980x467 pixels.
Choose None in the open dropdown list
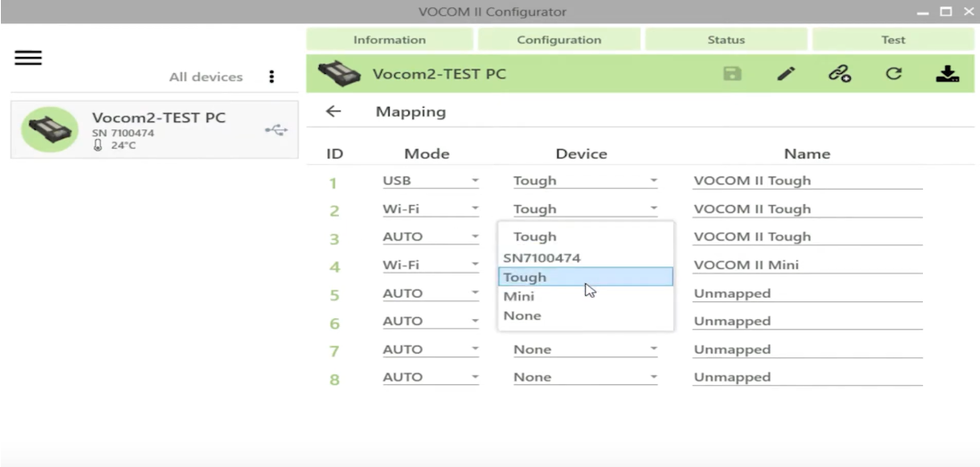point(586,315)
